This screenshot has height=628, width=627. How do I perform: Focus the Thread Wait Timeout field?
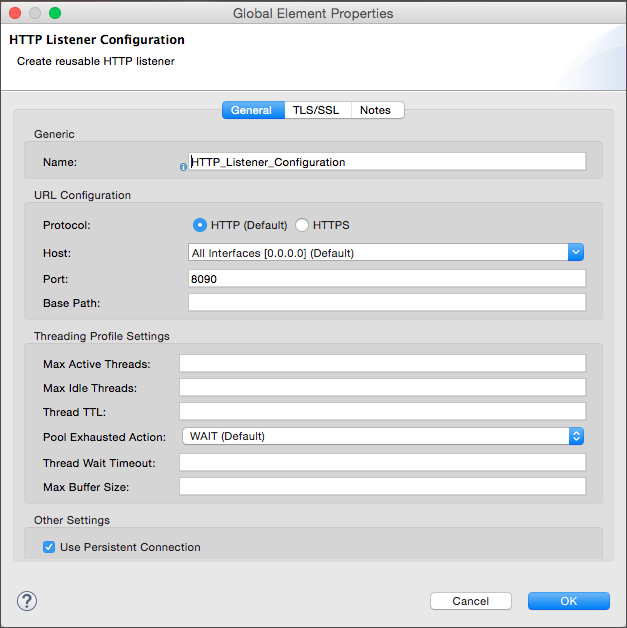pos(382,463)
